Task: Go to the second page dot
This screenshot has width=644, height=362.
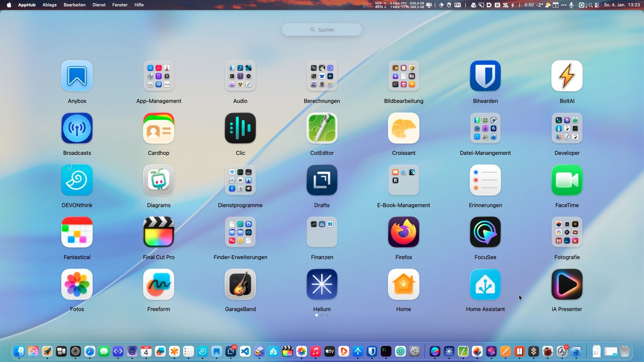Action: [x=322, y=315]
